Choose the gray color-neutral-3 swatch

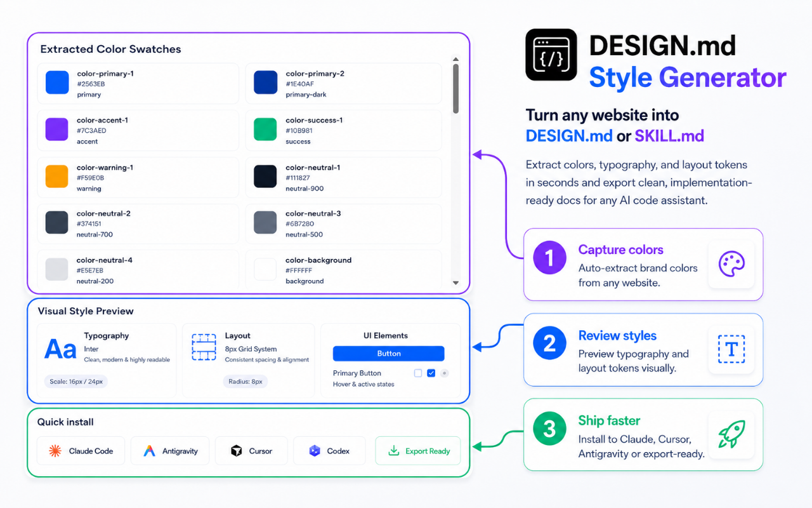click(265, 223)
